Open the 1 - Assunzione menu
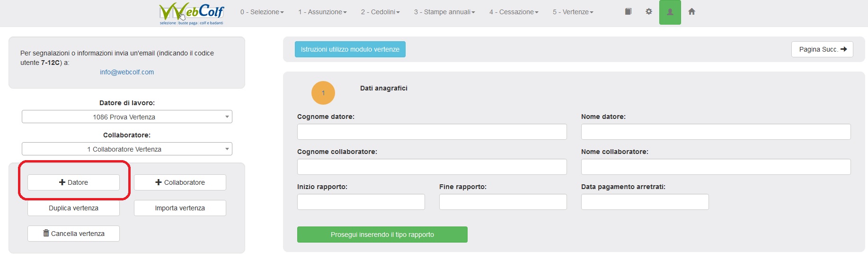The width and height of the screenshot is (868, 262). pos(322,12)
